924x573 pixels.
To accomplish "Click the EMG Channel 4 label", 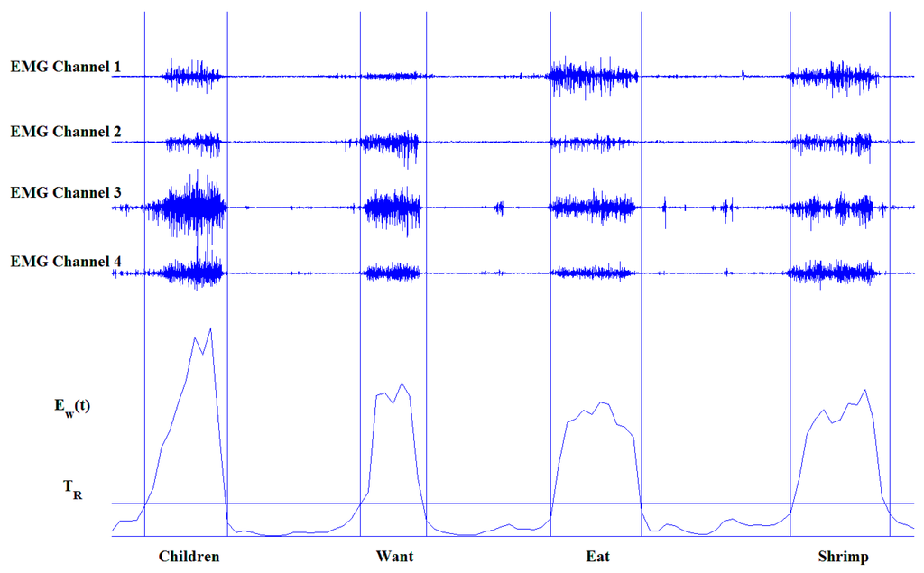I will (x=65, y=262).
